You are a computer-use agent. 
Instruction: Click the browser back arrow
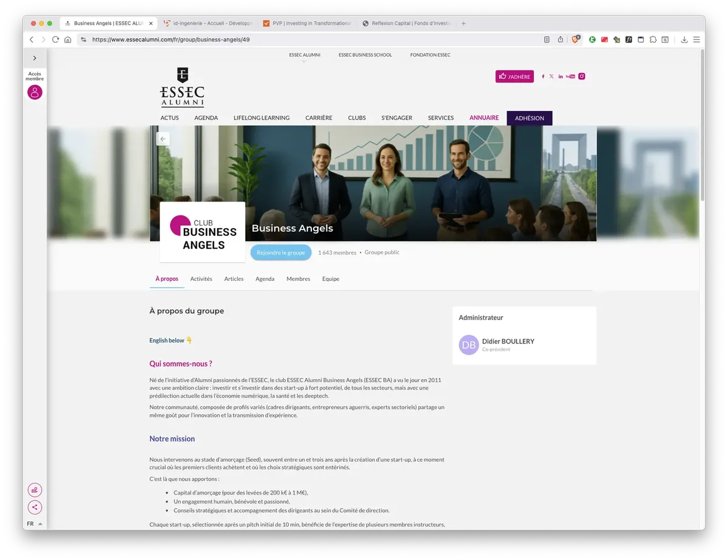point(32,39)
